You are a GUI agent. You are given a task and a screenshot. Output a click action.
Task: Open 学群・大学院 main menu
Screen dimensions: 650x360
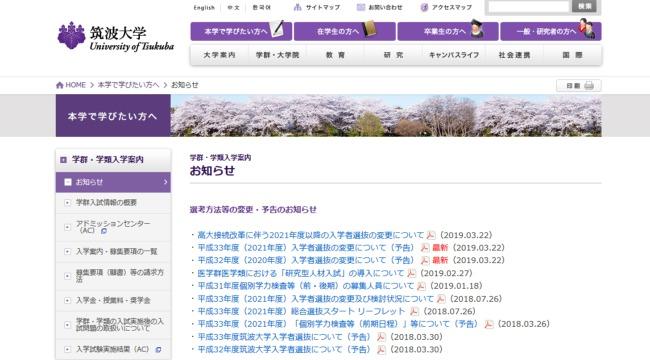[x=277, y=55]
